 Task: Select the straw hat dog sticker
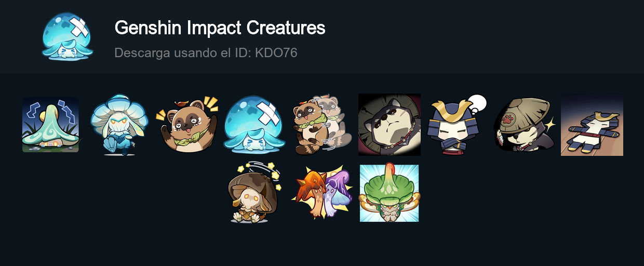click(525, 125)
